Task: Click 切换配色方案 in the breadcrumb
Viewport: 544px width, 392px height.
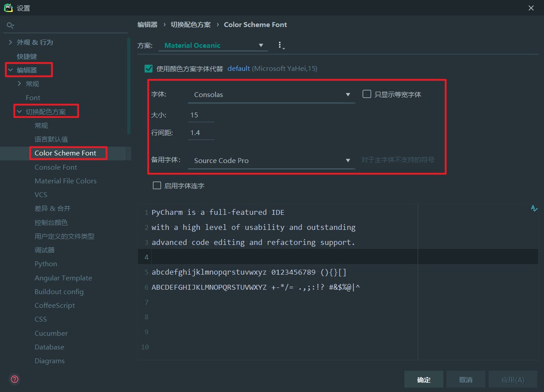Action: [191, 25]
